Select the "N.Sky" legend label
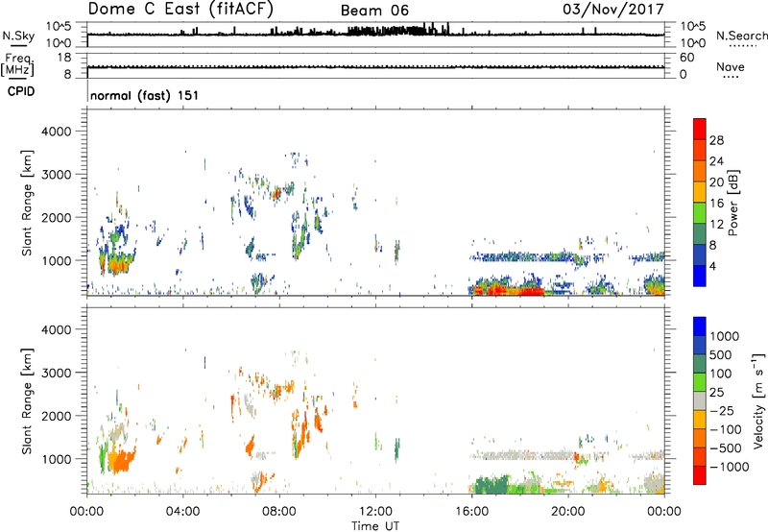Image resolution: width=768 pixels, height=532 pixels. (x=18, y=36)
